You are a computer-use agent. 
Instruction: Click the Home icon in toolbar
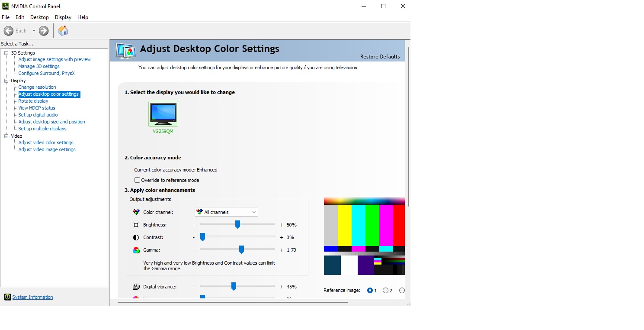pyautogui.click(x=63, y=31)
